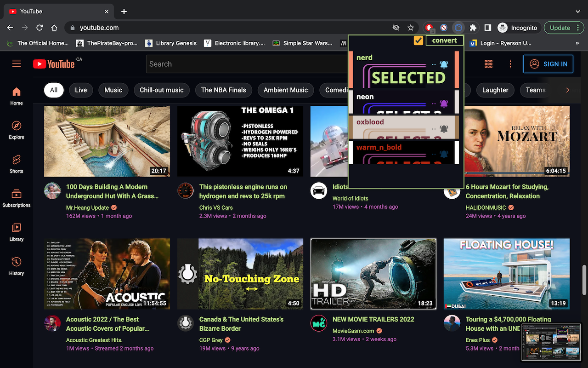The width and height of the screenshot is (588, 368).
Task: Show more category chips with right arrow
Action: coord(567,90)
